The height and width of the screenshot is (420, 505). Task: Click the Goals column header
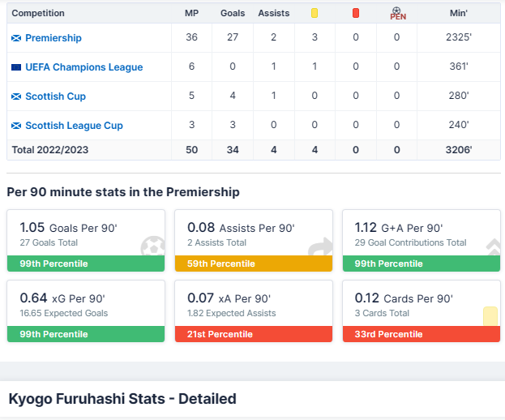tap(233, 13)
